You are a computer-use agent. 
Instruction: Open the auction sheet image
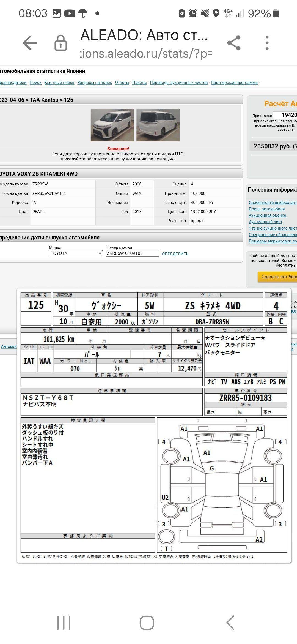154,425
